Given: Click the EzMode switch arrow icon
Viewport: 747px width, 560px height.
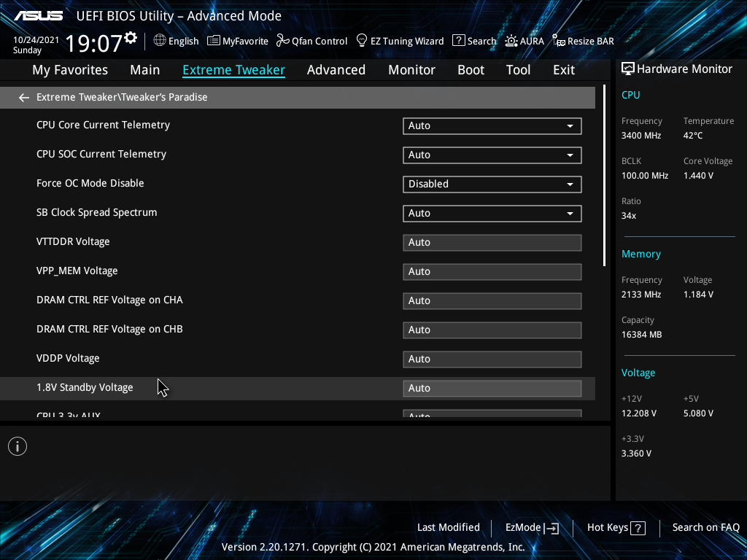Looking at the screenshot, I should point(551,528).
